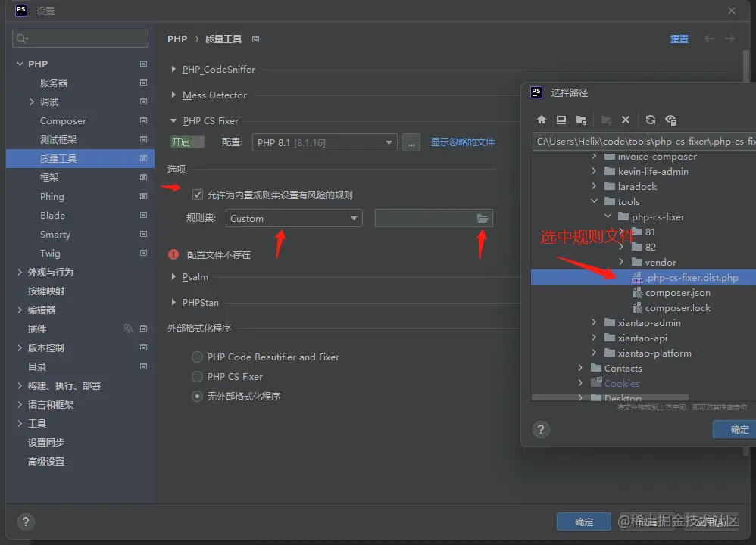
Task: Click the forward arrow in settings header
Action: [x=729, y=39]
